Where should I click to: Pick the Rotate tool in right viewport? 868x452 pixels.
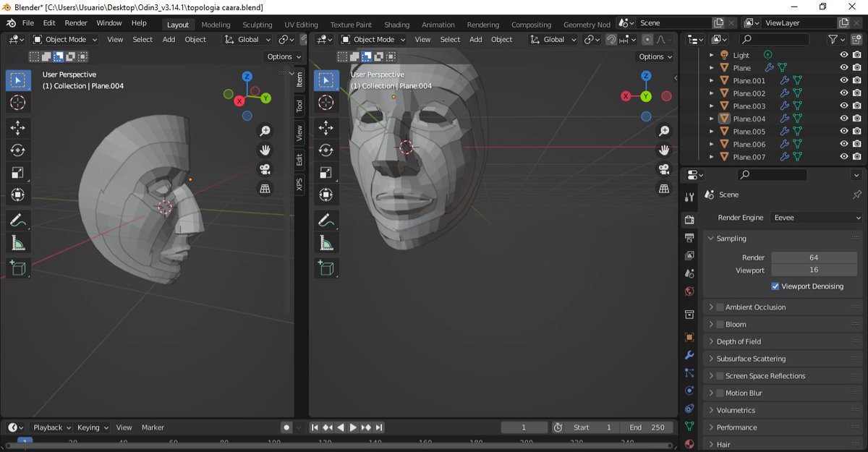click(x=326, y=150)
